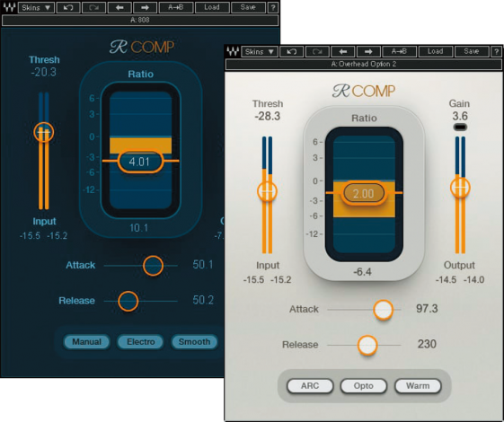Click the 'A: 808' preset name bar
This screenshot has height=422, width=504.
click(140, 21)
